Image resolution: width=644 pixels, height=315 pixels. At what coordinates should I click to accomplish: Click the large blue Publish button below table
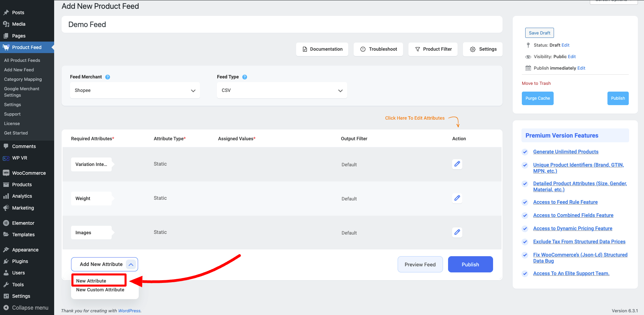coord(470,264)
